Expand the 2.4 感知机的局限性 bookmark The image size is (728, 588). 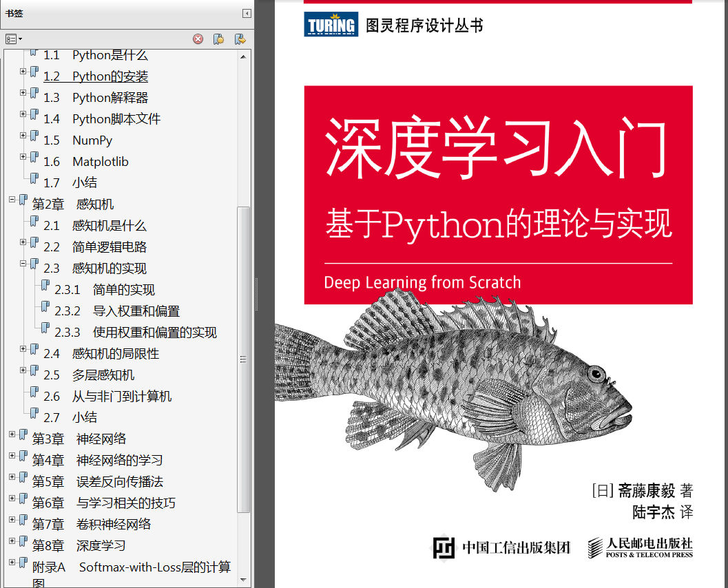[23, 348]
